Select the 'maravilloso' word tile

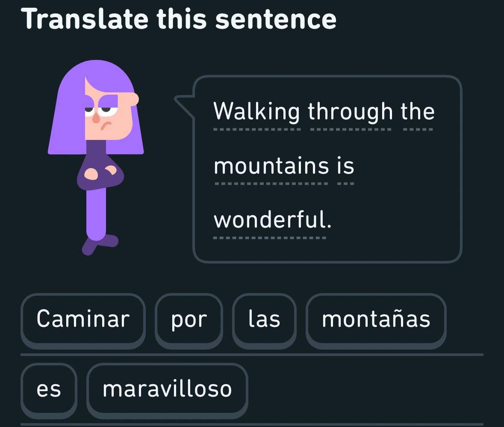tap(167, 389)
